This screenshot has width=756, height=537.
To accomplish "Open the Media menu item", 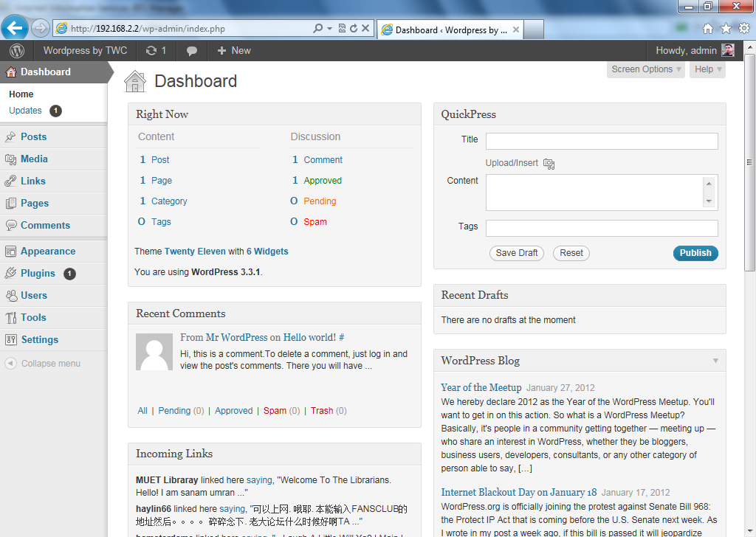I will (34, 159).
